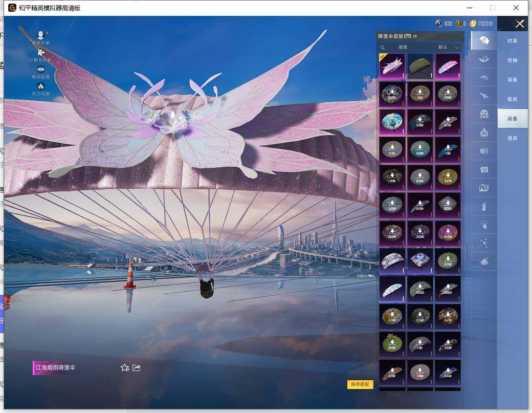Select the pink-blue pastel parachute thumbnail

[448, 66]
